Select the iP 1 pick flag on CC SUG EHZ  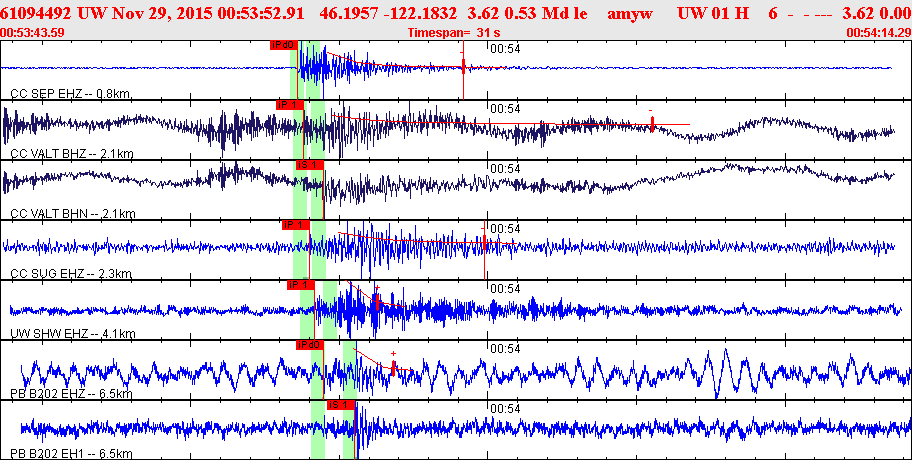coord(295,224)
